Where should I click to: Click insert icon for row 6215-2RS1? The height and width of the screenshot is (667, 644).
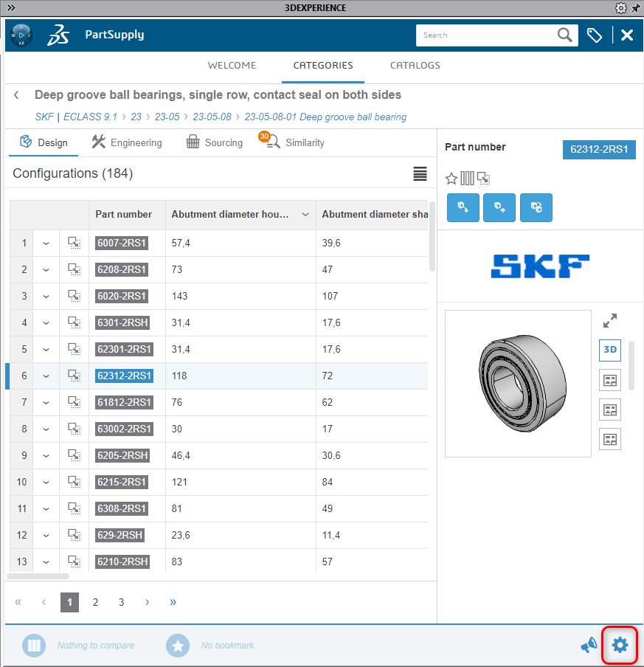click(75, 482)
